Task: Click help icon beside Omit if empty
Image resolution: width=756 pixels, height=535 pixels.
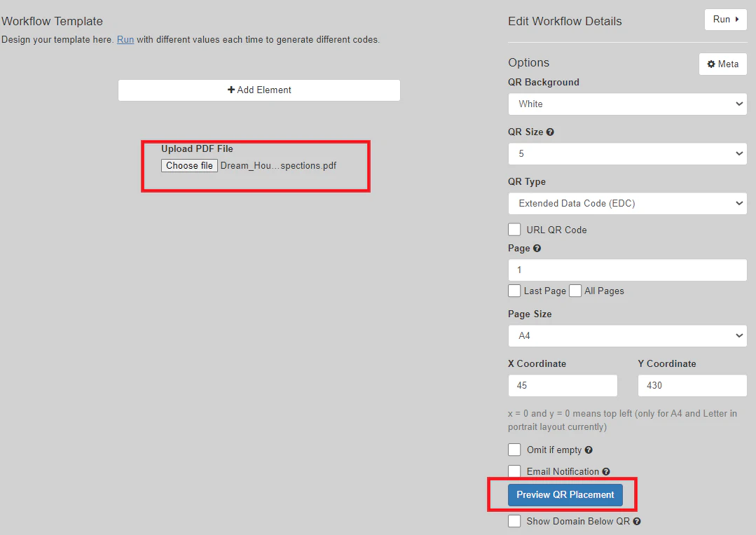Action: tap(589, 450)
